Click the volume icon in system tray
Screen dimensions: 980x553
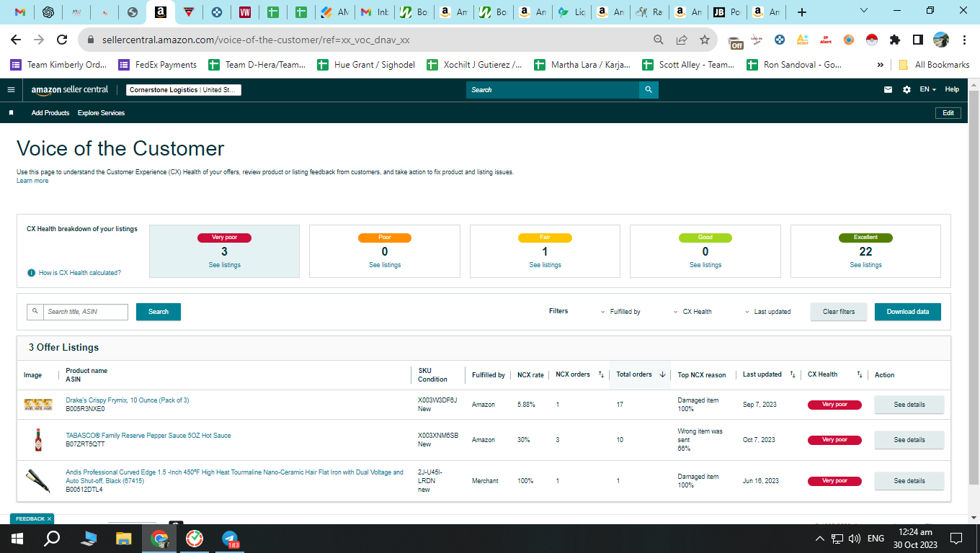pyautogui.click(x=855, y=538)
